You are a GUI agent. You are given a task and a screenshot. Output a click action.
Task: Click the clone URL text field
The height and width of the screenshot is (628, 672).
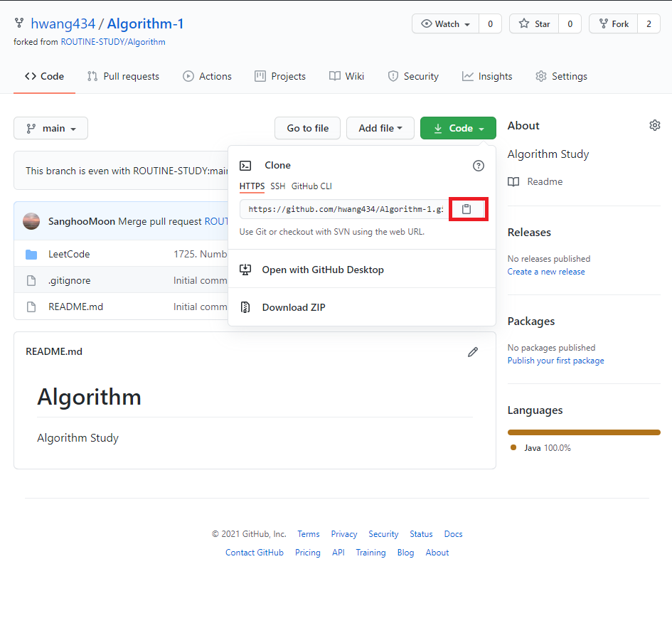click(344, 209)
